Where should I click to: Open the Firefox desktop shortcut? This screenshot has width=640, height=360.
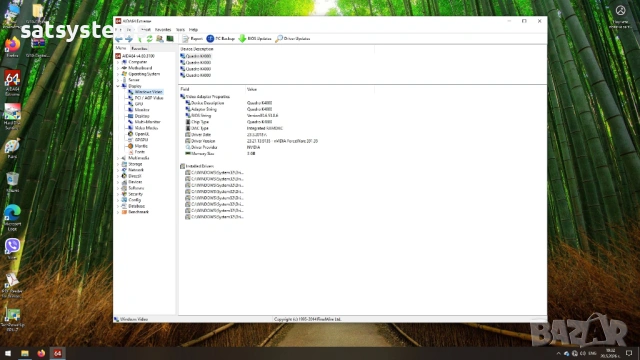point(12,47)
